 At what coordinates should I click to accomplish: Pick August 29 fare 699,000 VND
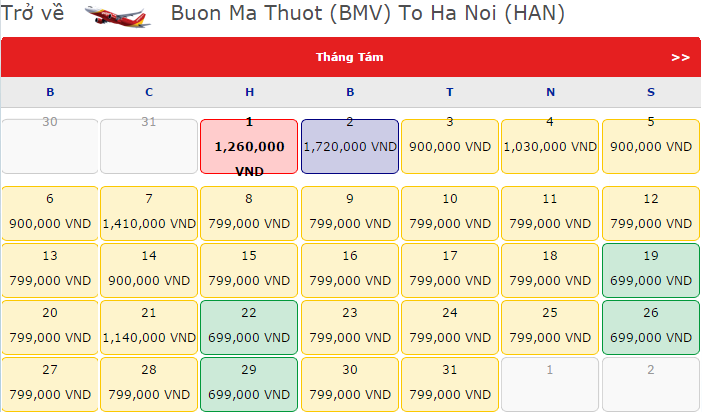[249, 384]
